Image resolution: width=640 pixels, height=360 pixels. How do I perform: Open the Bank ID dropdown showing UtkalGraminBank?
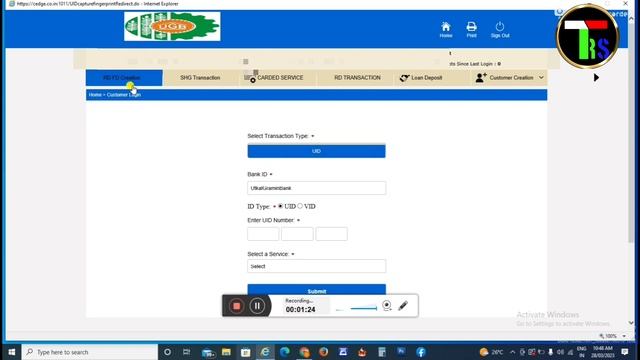click(x=316, y=188)
